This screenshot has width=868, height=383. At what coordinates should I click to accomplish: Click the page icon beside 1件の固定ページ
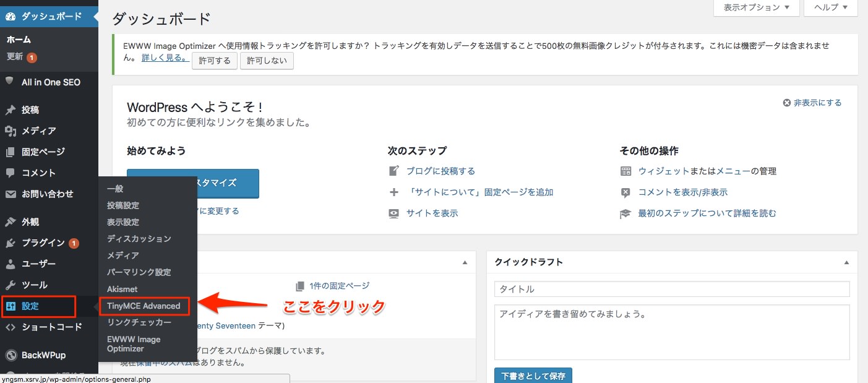pyautogui.click(x=300, y=286)
